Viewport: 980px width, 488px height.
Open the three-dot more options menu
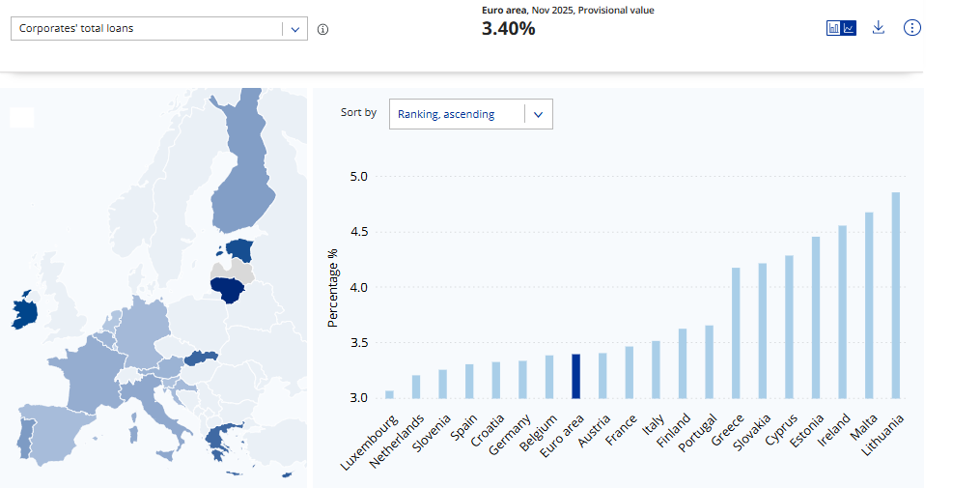click(912, 28)
